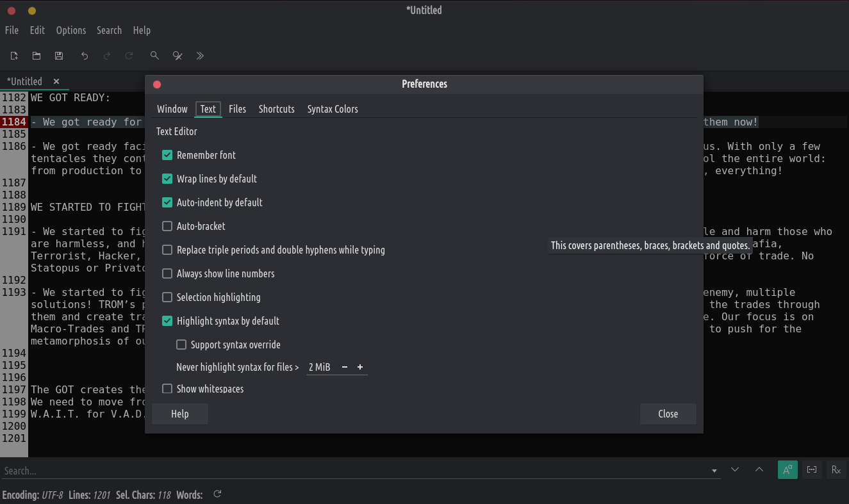Open the search history dropdown arrow

tap(714, 471)
